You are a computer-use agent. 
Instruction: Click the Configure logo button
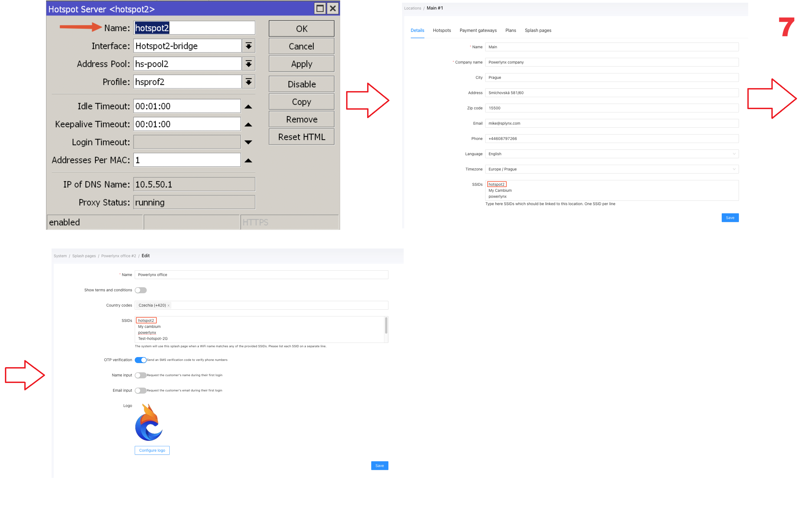[x=152, y=450]
